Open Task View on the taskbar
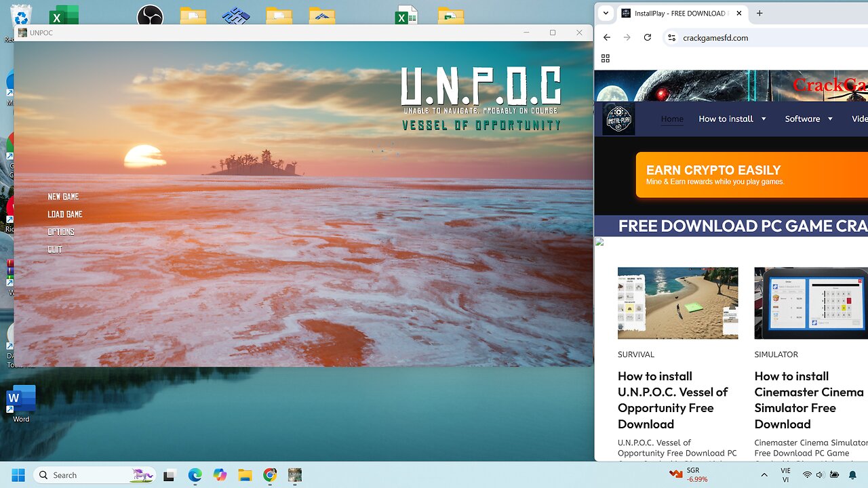 pos(170,475)
